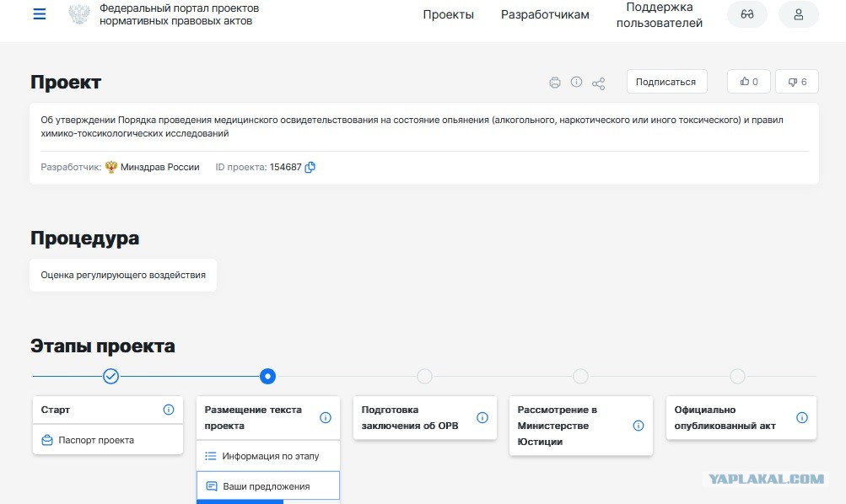Click Официально опубликованный акт card title
This screenshot has width=846, height=504.
point(725,418)
